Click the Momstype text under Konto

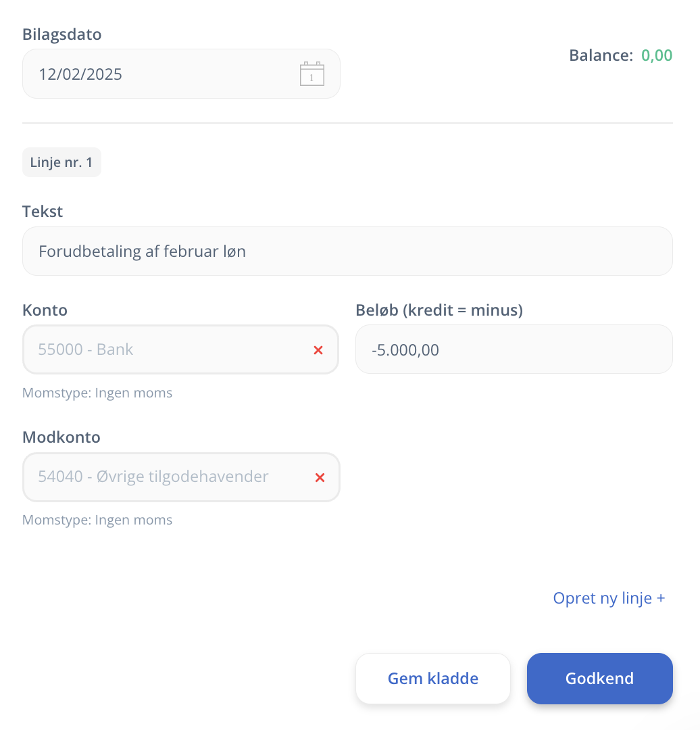[x=97, y=393]
